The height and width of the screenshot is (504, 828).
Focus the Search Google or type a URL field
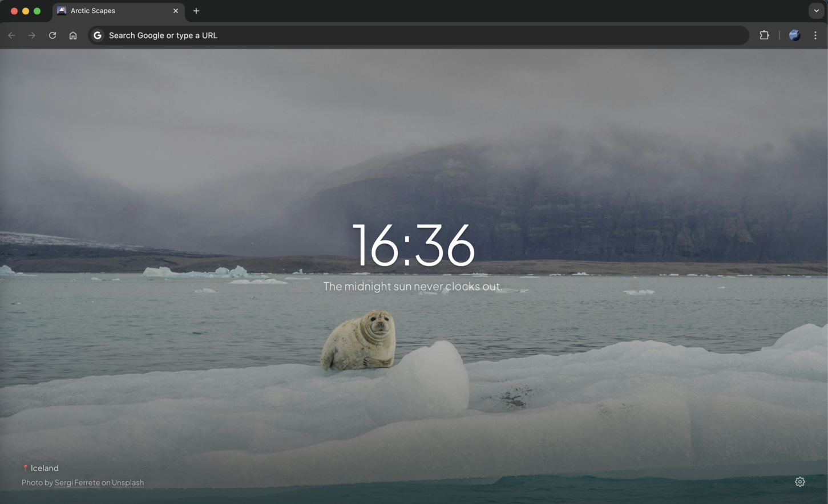(x=399, y=35)
